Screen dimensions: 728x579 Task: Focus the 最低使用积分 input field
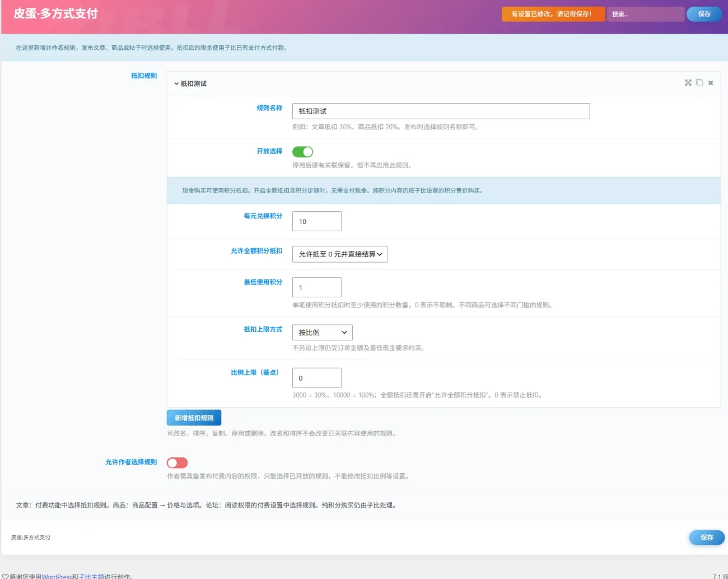[x=317, y=287]
